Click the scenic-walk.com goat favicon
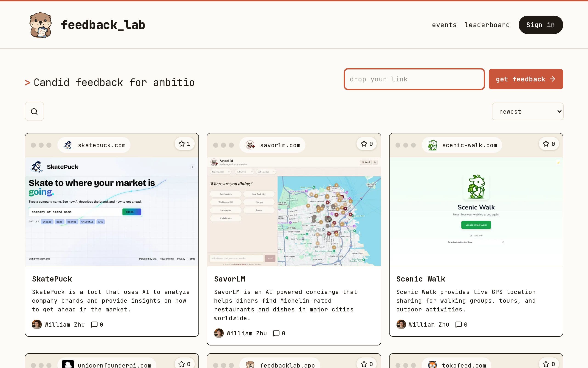The image size is (588, 368). tap(432, 145)
